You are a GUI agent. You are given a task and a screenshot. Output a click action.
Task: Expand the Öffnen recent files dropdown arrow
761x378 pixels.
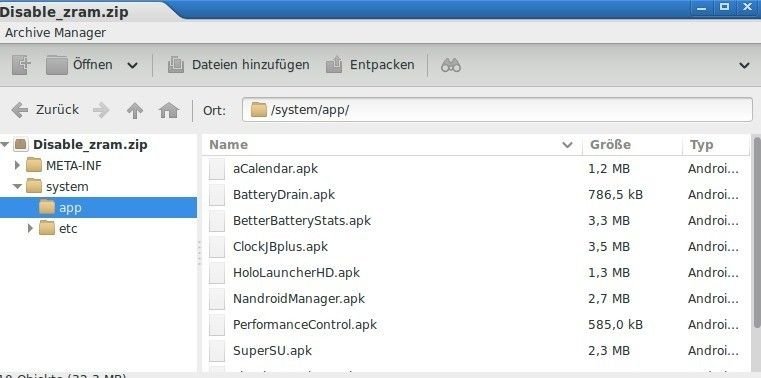click(132, 66)
